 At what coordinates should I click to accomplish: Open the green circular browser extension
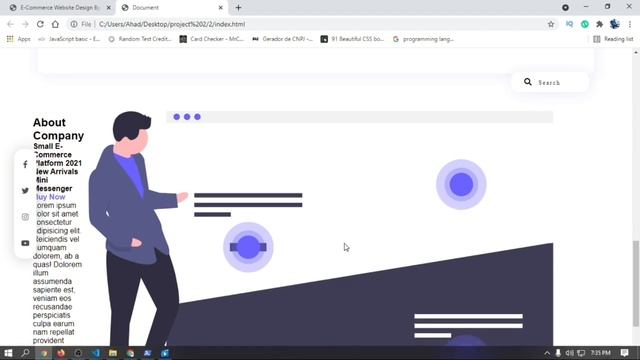[584, 24]
